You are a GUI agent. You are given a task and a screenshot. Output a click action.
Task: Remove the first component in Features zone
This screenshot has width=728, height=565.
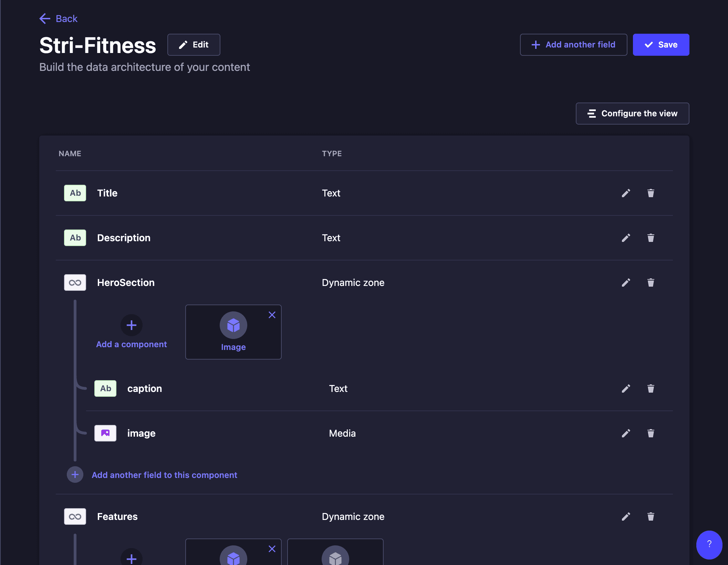pyautogui.click(x=272, y=549)
